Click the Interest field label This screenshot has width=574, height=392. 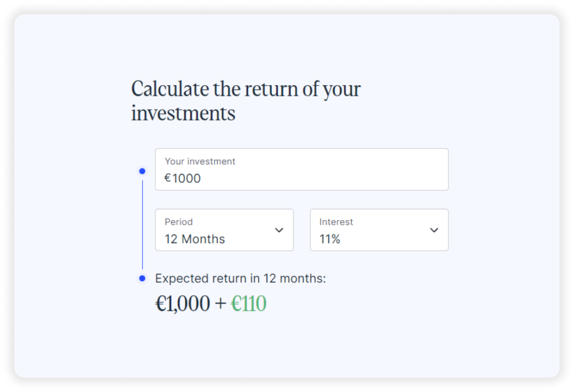tap(336, 222)
